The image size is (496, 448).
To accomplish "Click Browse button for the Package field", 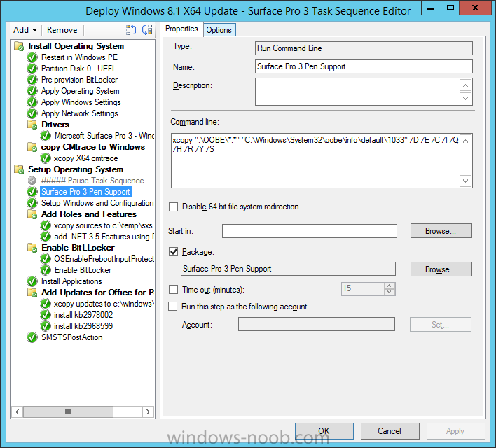I will point(441,269).
